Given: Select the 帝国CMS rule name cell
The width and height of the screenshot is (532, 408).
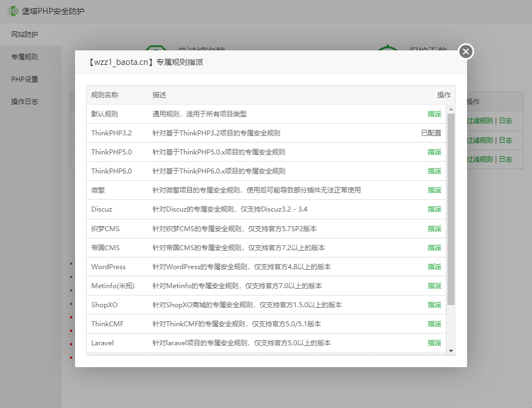Looking at the screenshot, I should pyautogui.click(x=105, y=247).
